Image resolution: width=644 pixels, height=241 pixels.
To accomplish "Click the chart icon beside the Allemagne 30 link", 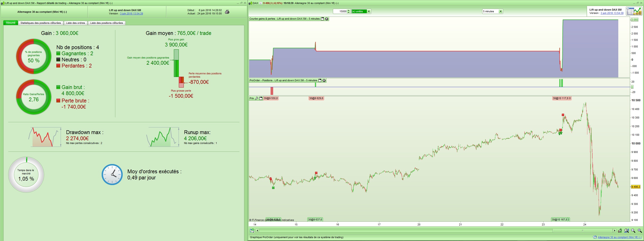I will (595, 237).
